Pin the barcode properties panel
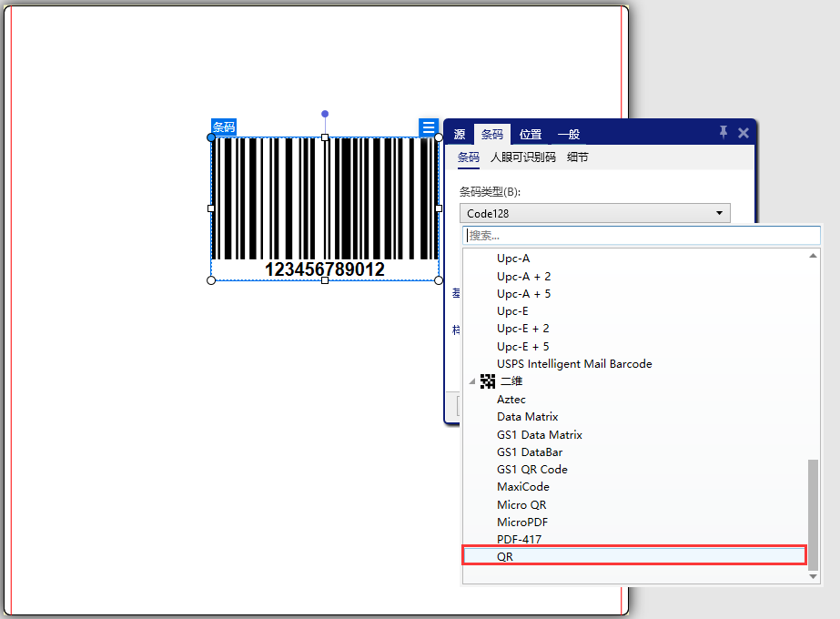Viewport: 840px width, 619px height. [724, 133]
